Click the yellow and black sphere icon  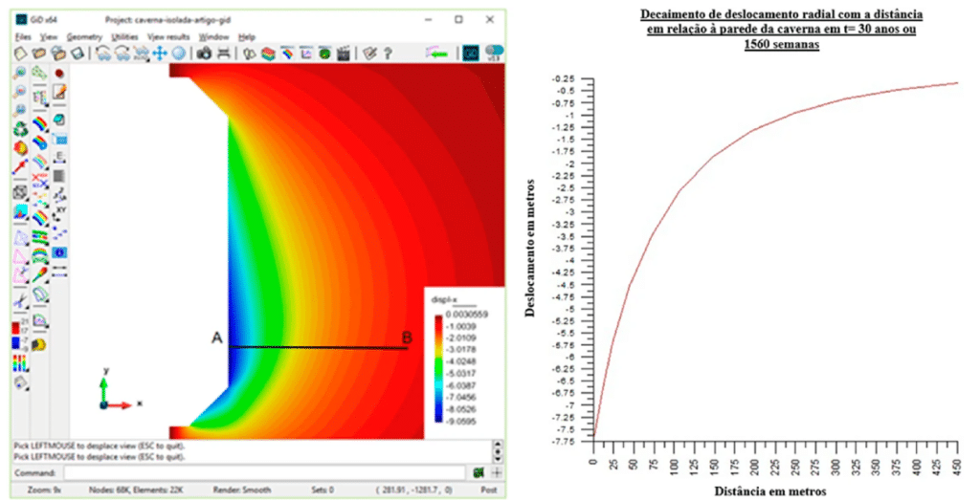click(40, 344)
